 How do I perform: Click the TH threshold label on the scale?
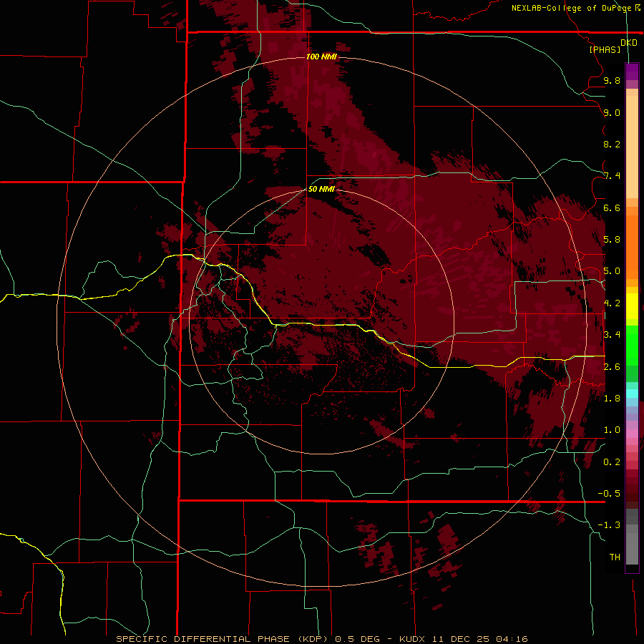pos(615,557)
